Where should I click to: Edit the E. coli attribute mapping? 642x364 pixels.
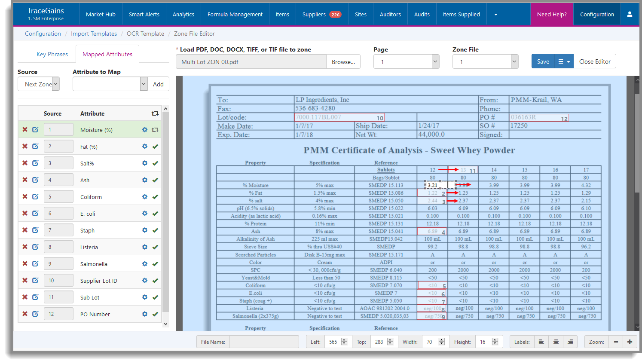coord(35,213)
